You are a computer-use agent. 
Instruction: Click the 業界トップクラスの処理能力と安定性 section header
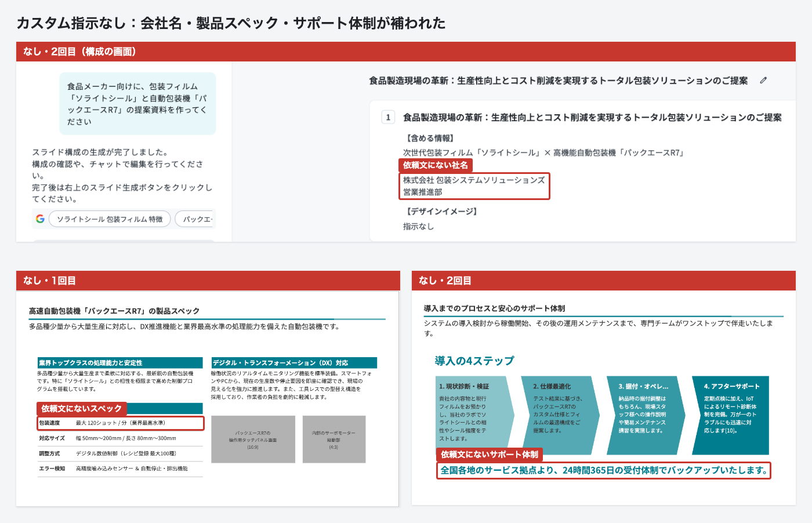[120, 363]
